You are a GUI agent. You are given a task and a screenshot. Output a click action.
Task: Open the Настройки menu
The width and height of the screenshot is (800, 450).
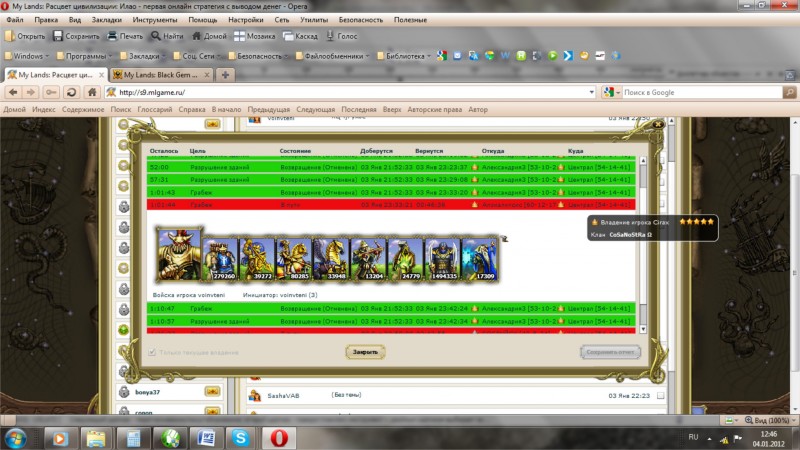click(245, 20)
